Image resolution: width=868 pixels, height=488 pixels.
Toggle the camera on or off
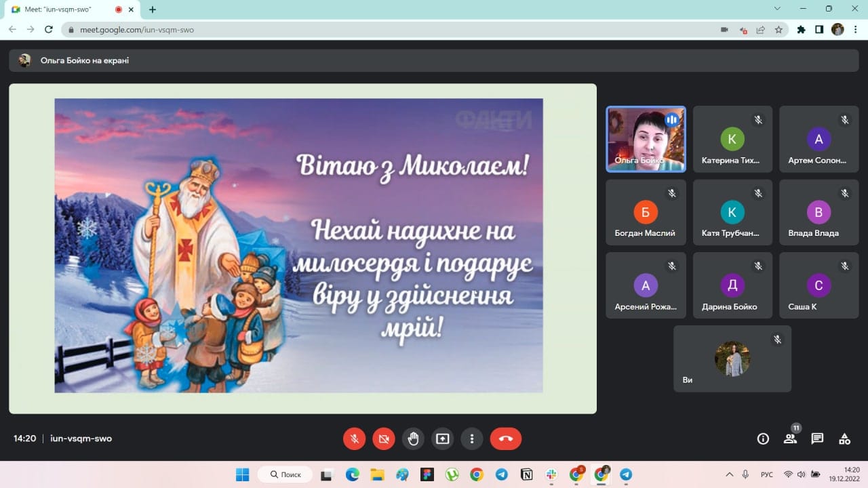pos(384,439)
